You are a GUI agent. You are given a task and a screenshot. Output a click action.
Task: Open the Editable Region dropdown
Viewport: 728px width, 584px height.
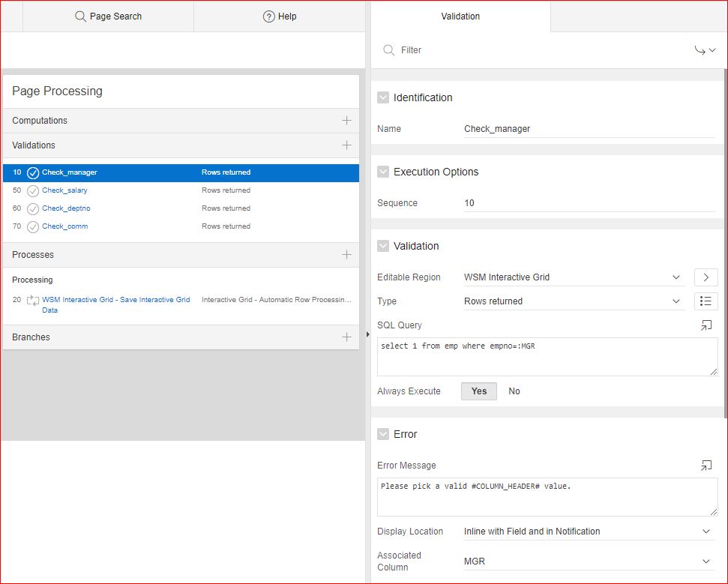(x=574, y=277)
